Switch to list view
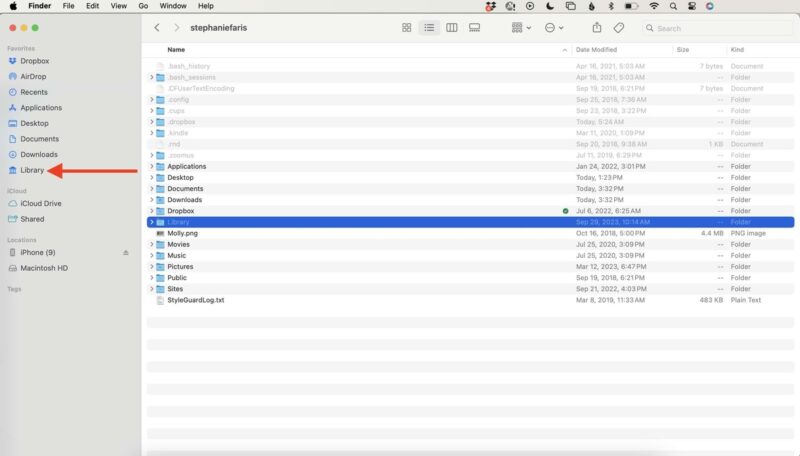Screen dimensions: 800x456 click(x=429, y=28)
